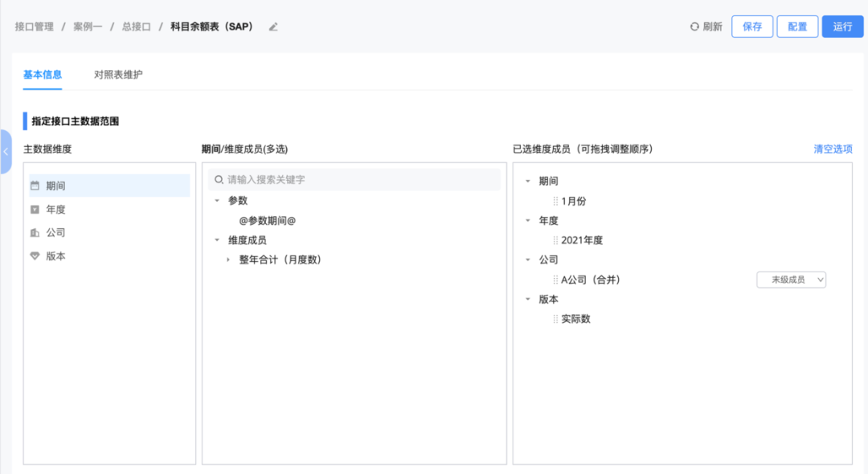Collapse the 参数 tree node
Image resolution: width=868 pixels, height=474 pixels.
coord(215,200)
